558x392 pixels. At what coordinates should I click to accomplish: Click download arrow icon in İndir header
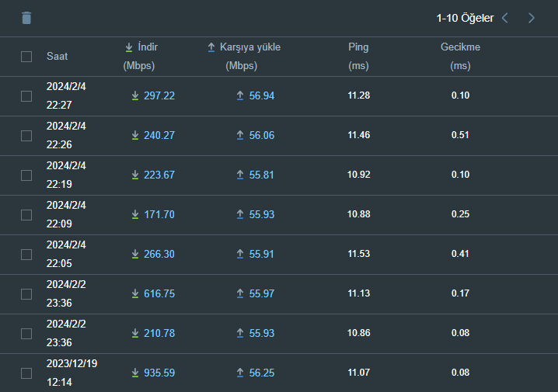[129, 47]
